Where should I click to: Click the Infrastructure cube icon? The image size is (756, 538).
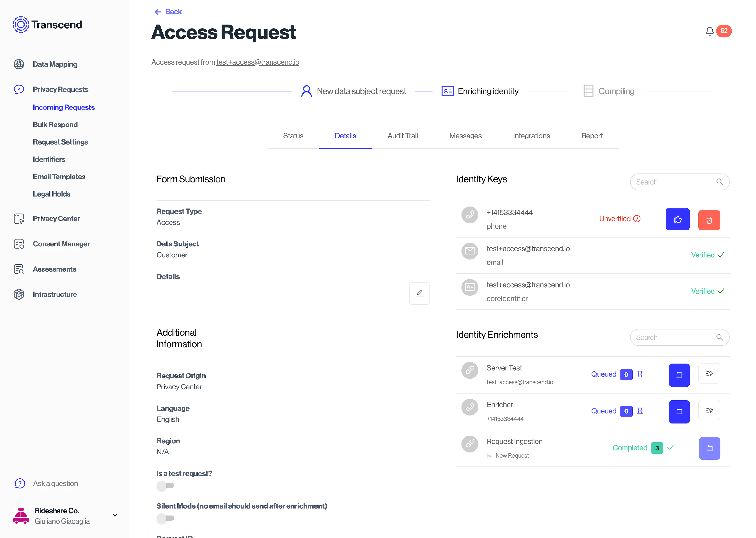(x=19, y=294)
